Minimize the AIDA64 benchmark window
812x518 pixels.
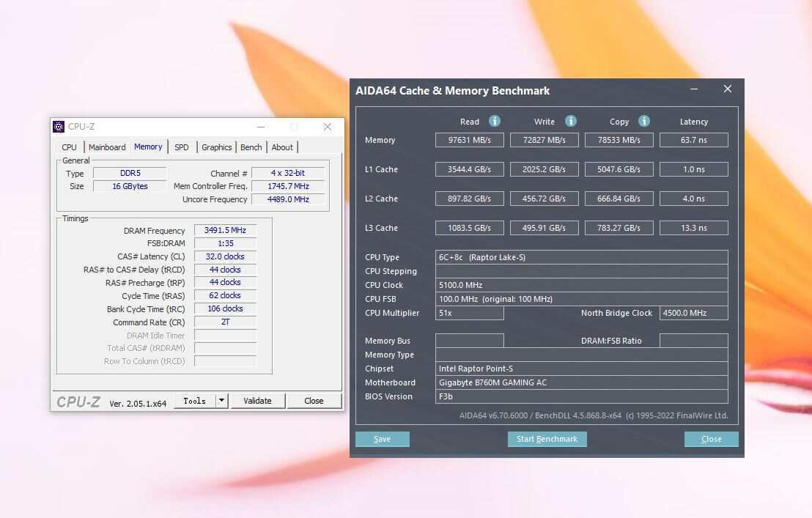coord(693,89)
